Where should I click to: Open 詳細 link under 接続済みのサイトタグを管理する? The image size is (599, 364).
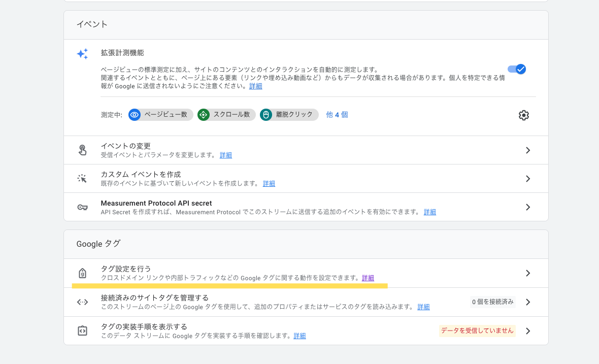coord(424,307)
